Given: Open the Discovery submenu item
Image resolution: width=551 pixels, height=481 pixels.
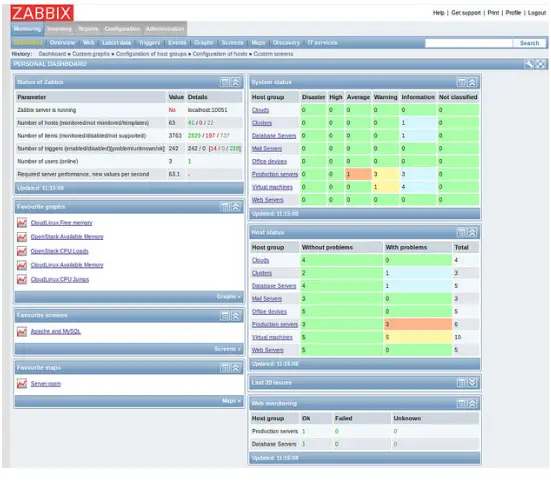Looking at the screenshot, I should coord(286,43).
